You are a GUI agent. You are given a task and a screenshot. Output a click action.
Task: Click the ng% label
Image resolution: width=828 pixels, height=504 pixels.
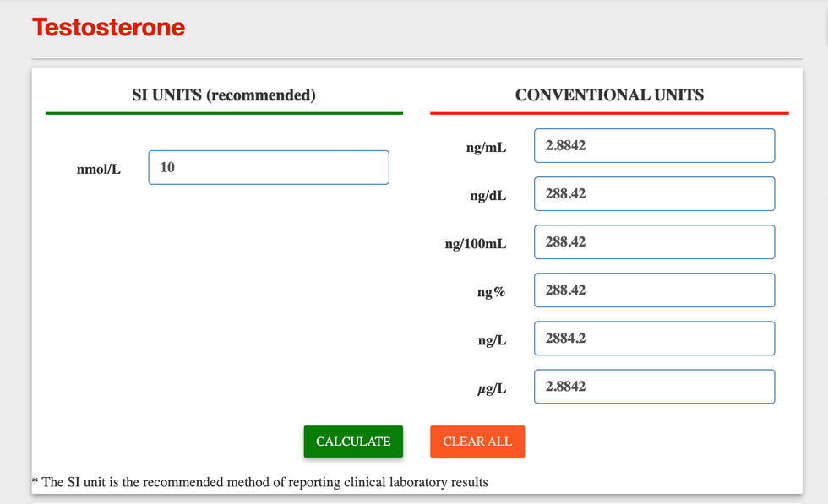coord(492,292)
